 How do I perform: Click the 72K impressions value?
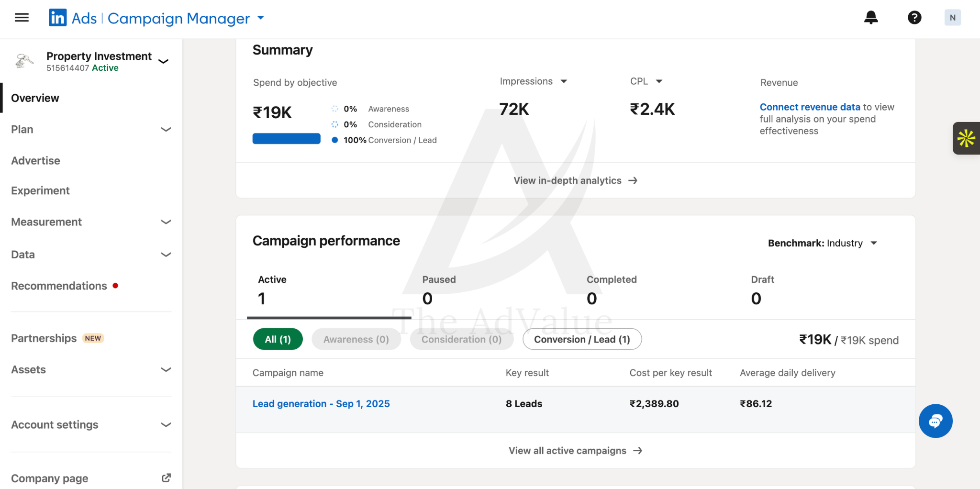coord(514,109)
